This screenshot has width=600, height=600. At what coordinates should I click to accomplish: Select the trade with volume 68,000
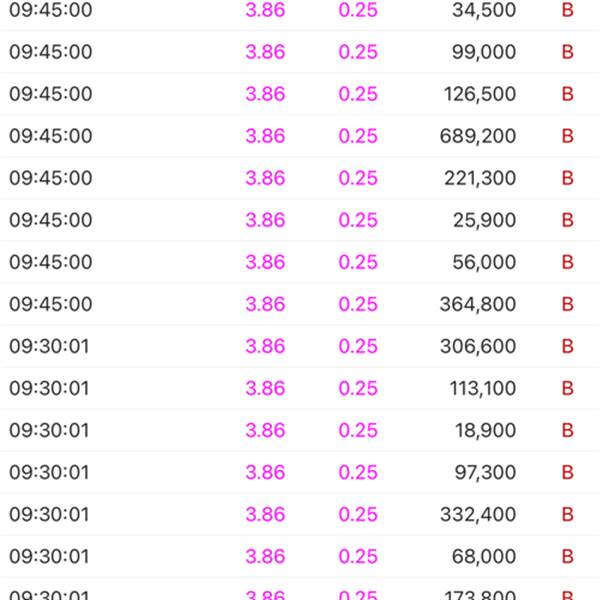(300, 557)
